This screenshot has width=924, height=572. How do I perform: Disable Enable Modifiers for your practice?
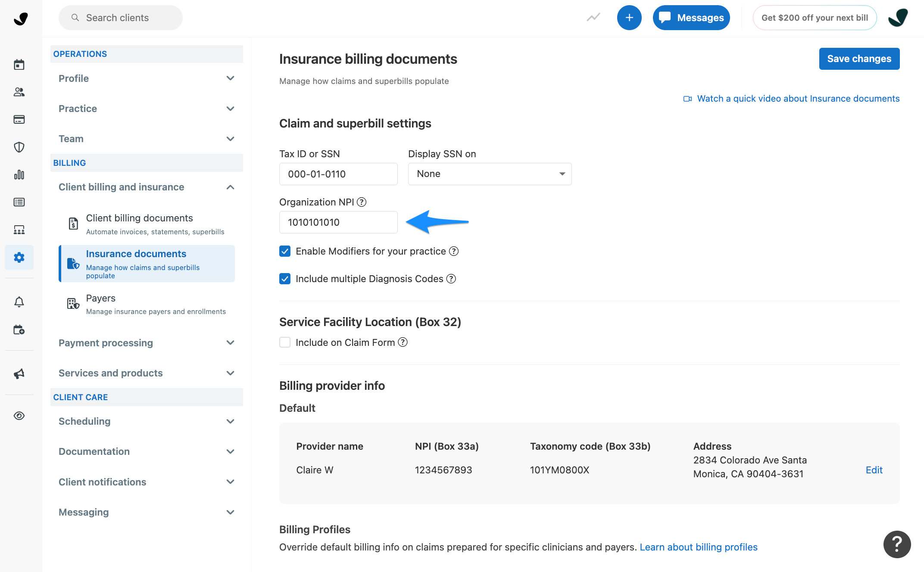point(285,251)
